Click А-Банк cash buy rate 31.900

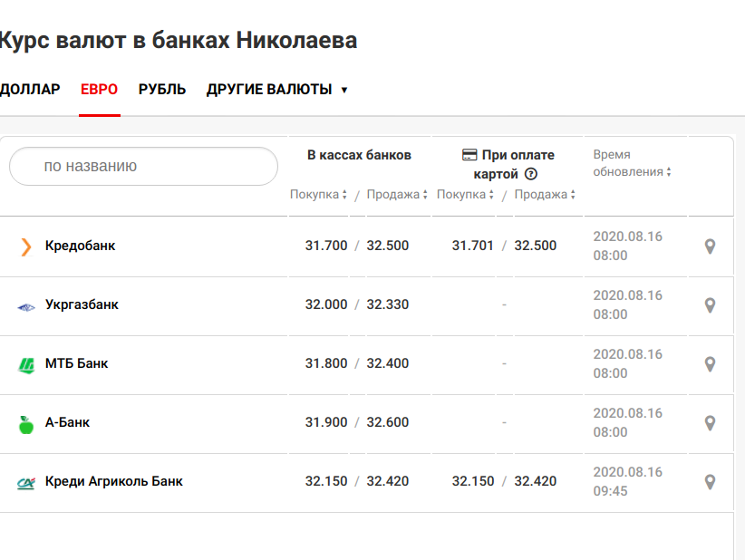pos(326,422)
